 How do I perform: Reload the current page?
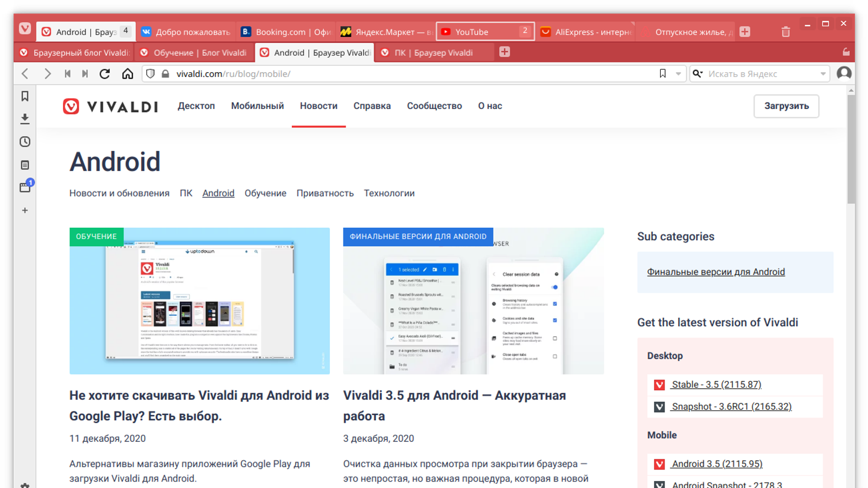tap(105, 74)
